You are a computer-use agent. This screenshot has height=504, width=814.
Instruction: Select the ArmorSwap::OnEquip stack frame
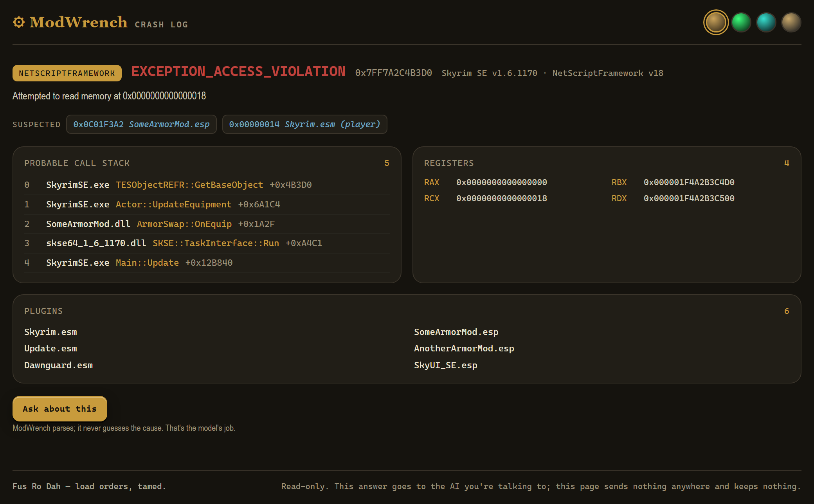coord(207,224)
